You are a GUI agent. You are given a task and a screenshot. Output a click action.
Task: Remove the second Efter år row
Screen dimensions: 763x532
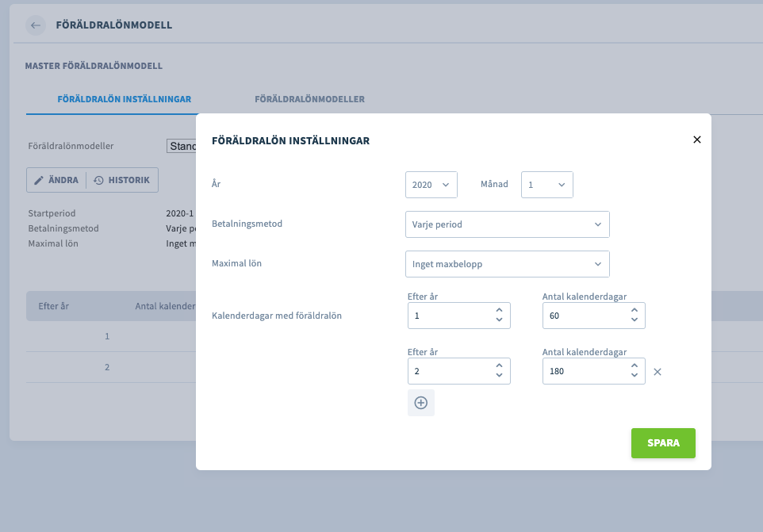pyautogui.click(x=658, y=372)
